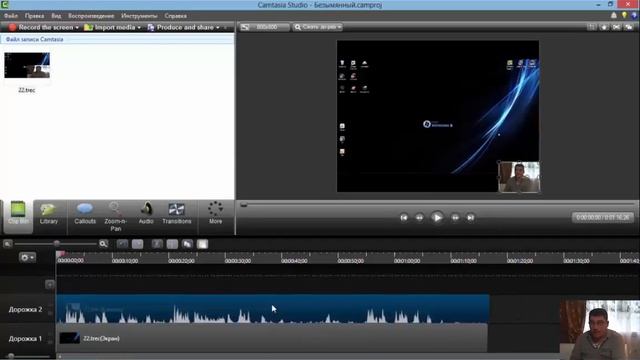The height and width of the screenshot is (360, 640).
Task: Open the Callouts tool
Action: point(85,214)
